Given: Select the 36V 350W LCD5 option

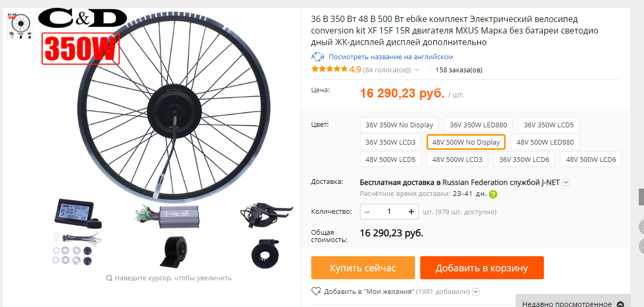Looking at the screenshot, I should [x=549, y=125].
